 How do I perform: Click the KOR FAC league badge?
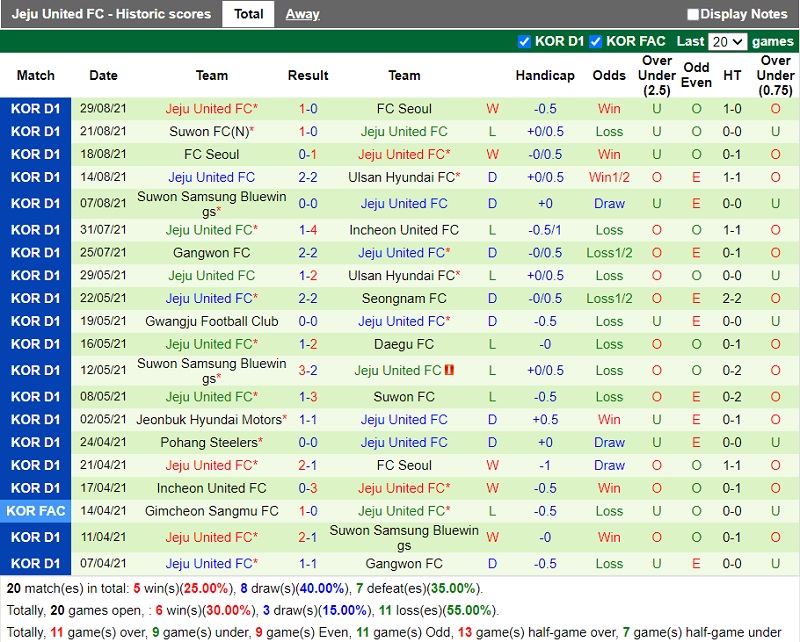coord(35,510)
